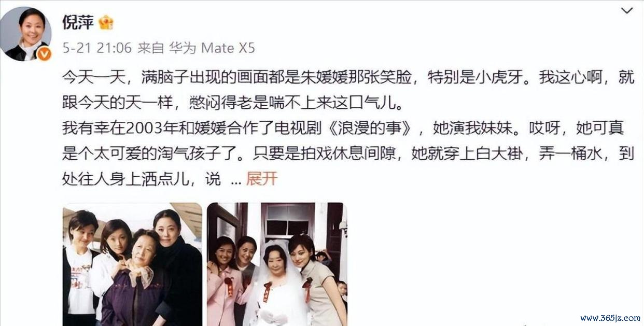Click the crown membership icon beside 倪萍
This screenshot has width=644, height=326.
pyautogui.click(x=106, y=22)
